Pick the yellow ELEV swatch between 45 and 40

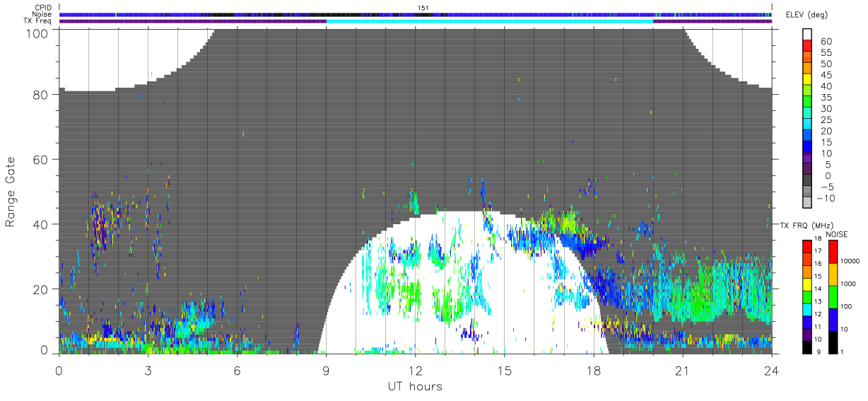(808, 78)
